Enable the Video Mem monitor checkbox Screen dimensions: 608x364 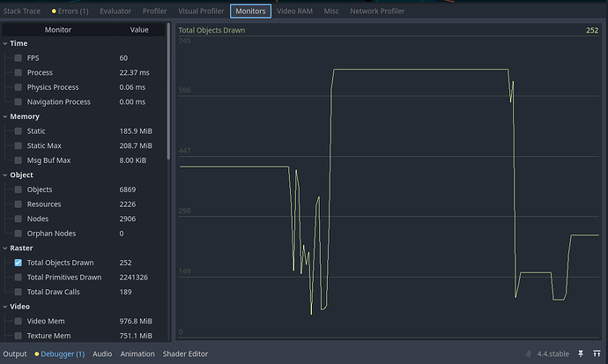[x=19, y=321]
